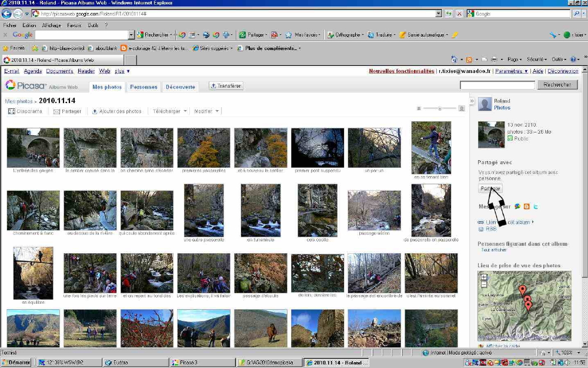Click the Rechercher button in Picasa
588x368 pixels.
[557, 85]
